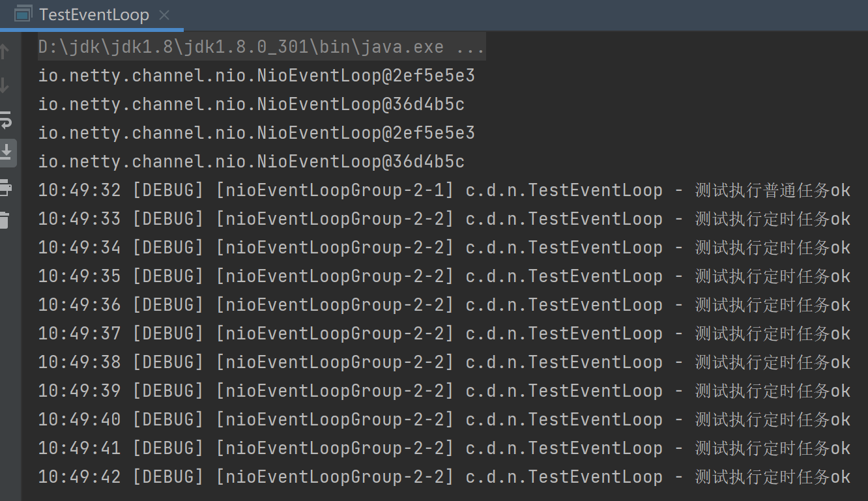Viewport: 868px width, 501px height.
Task: Click [DEBUG] level on the 10:49:35 line
Action: [x=168, y=277]
